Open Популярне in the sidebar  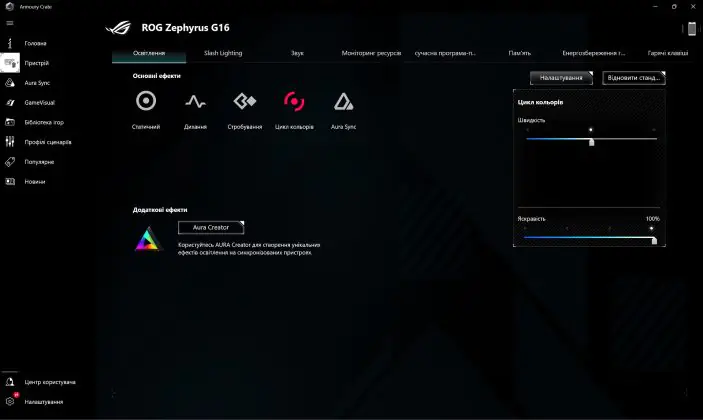pyautogui.click(x=39, y=162)
